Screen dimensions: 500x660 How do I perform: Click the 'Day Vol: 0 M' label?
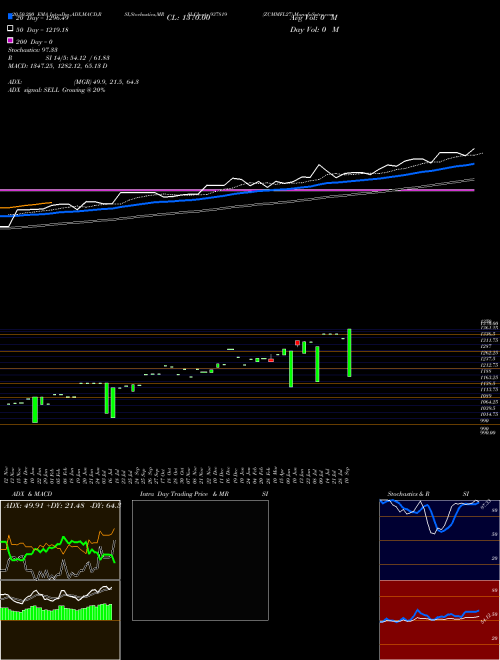[314, 30]
